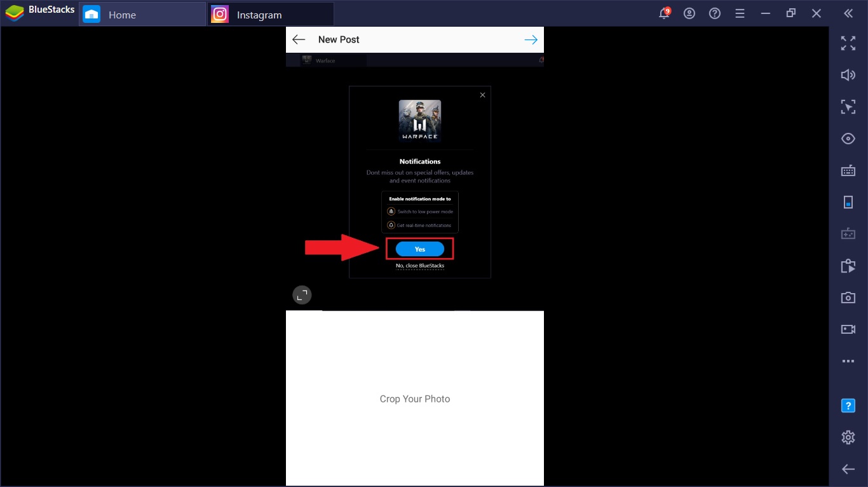The width and height of the screenshot is (868, 487).
Task: Open the BlueStacks account profile icon
Action: click(x=689, y=13)
